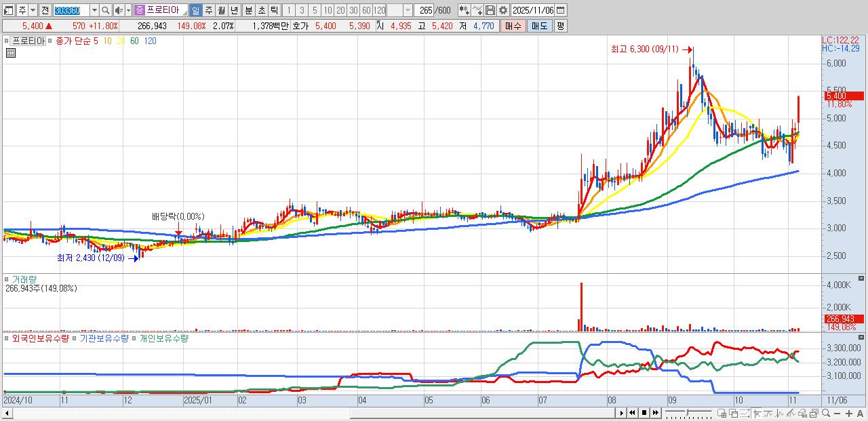Select the 20 interval button in the toolbar
Image resolution: width=868 pixels, height=421 pixels.
point(340,10)
